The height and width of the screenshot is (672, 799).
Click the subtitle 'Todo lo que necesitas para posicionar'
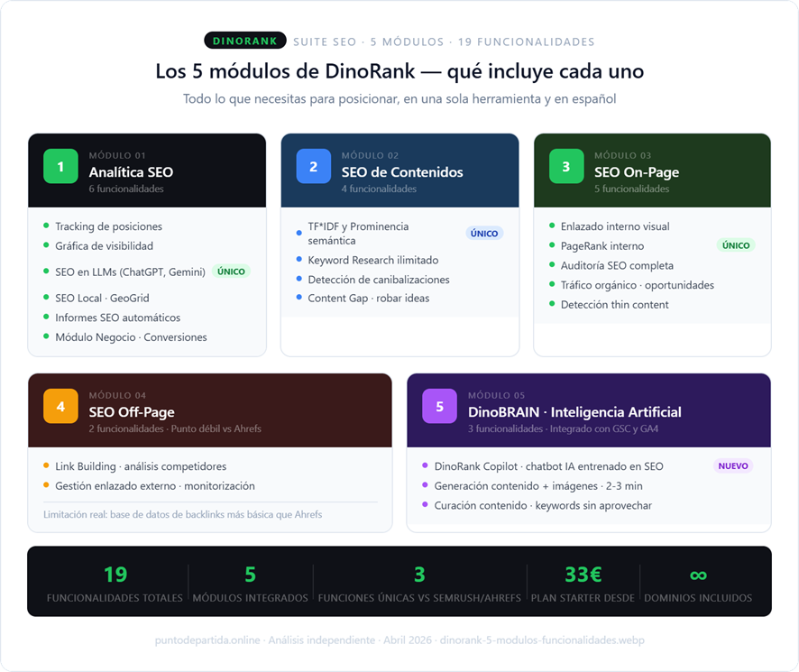coord(399,98)
